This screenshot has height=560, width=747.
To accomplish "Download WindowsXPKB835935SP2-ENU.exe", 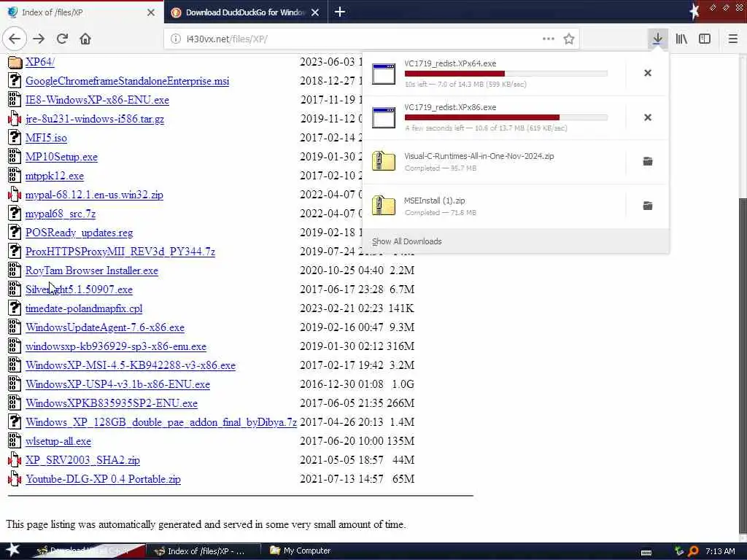I will (x=112, y=403).
